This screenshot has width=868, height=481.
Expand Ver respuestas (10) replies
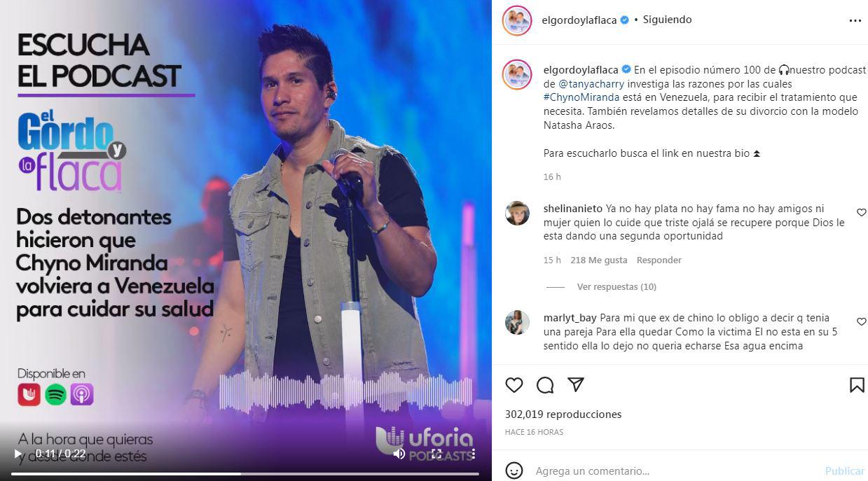pos(616,286)
